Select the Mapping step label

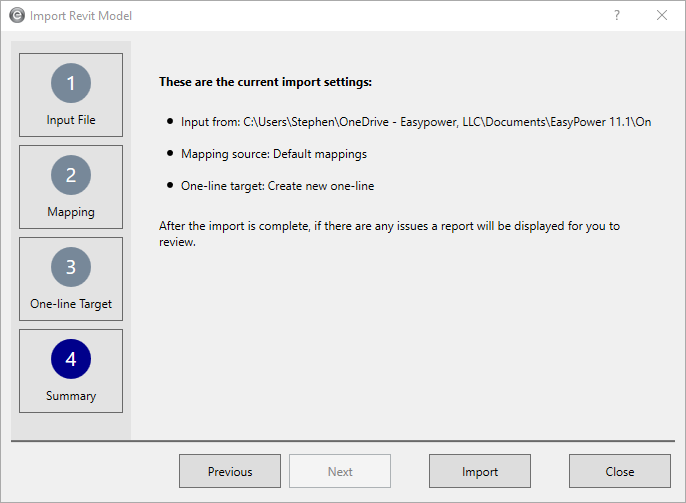point(71,212)
